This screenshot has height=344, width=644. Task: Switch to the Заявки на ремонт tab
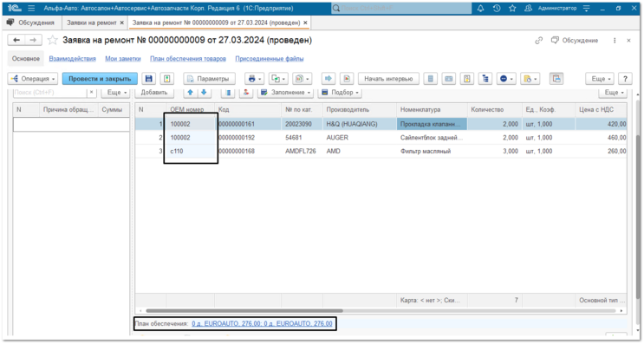[x=94, y=23]
